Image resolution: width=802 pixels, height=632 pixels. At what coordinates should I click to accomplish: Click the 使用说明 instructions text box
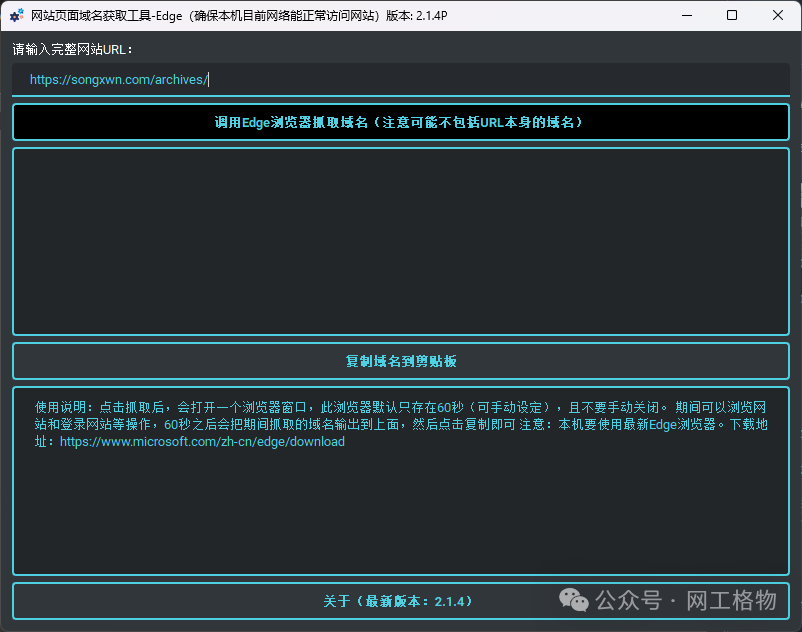click(400, 481)
